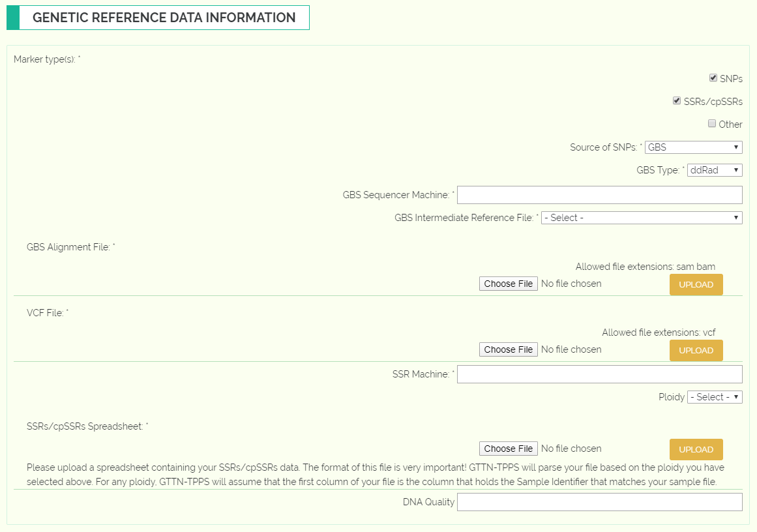Screen dimensions: 757x532
Task: Upload the VCF file
Action: pyautogui.click(x=696, y=351)
